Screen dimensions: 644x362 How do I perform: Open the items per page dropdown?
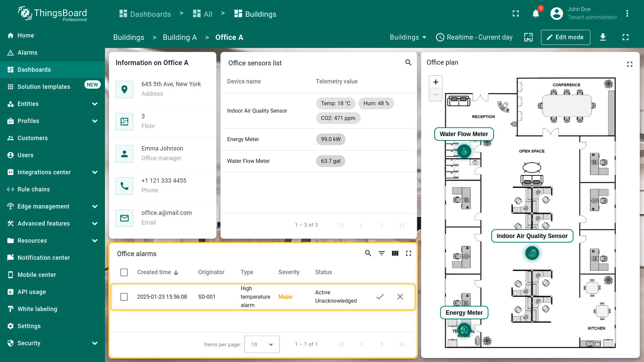coord(262,344)
